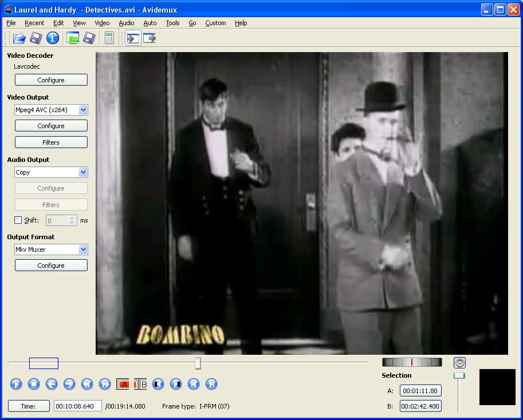Viewport: 523px width, 420px height.
Task: Set selection marker A
Action: point(123,384)
